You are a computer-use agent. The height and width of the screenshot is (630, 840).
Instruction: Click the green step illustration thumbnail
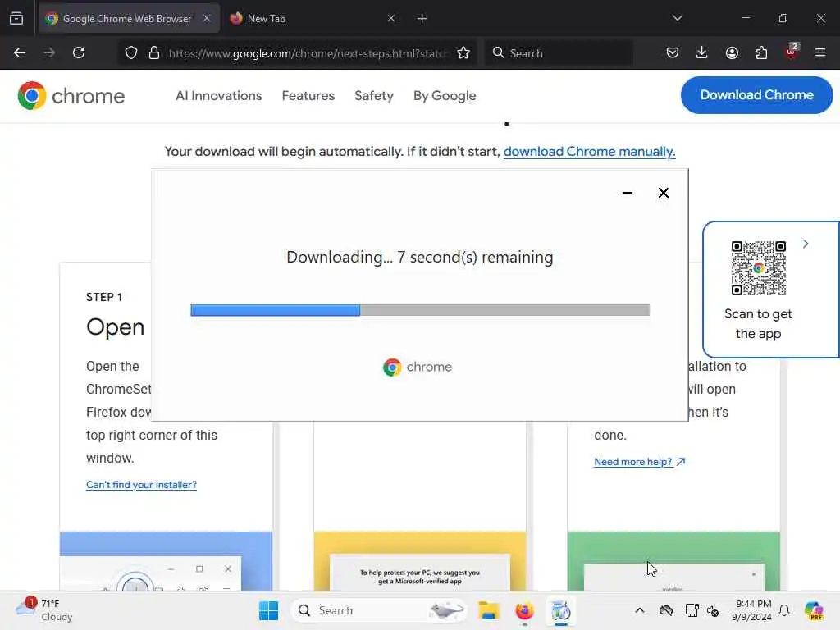(674, 561)
